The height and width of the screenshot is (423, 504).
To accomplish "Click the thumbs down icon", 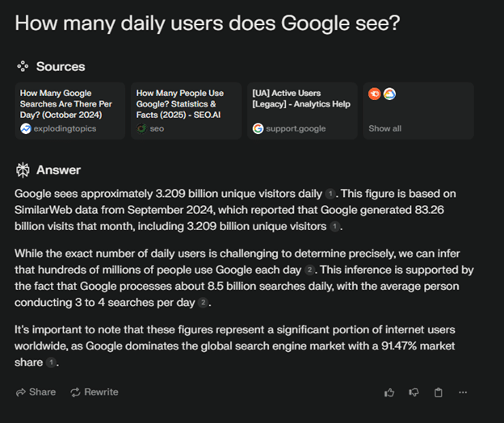I will click(x=414, y=392).
